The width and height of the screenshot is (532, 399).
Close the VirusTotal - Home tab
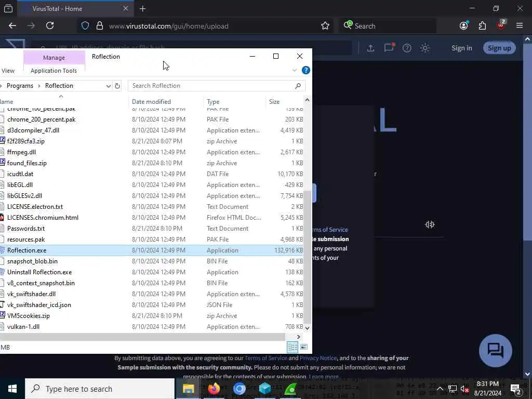coord(126,8)
